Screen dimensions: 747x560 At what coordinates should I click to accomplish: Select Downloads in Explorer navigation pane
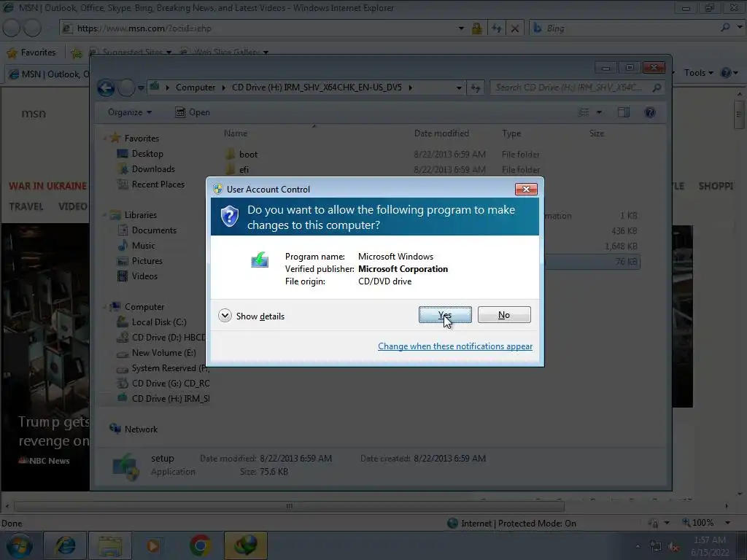click(153, 169)
